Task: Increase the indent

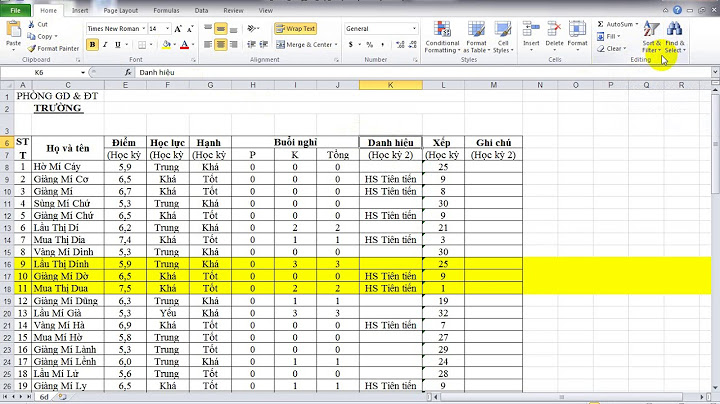Action: (264, 45)
